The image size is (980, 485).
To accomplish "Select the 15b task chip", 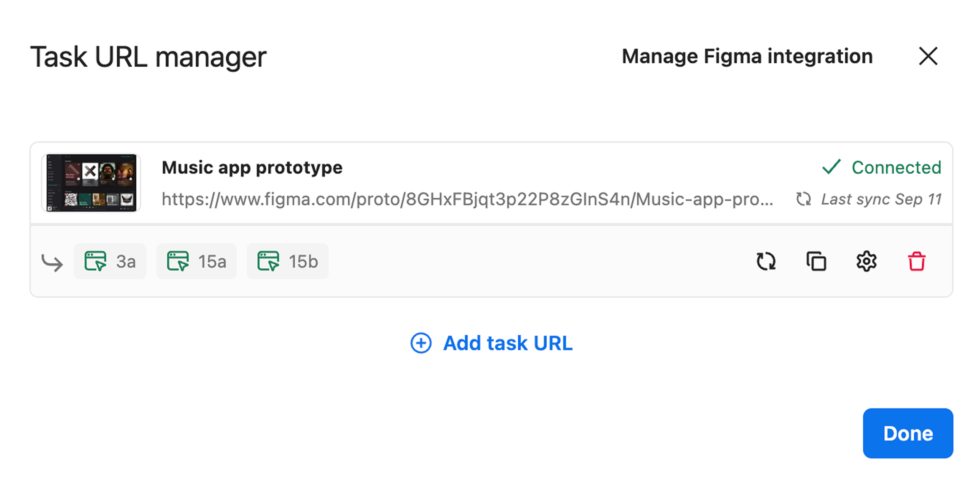I will 288,261.
